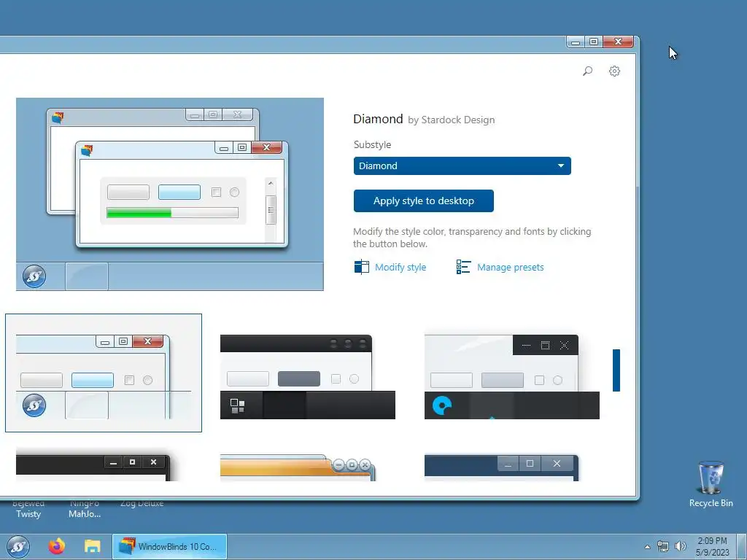Click the Manage presets list icon
The height and width of the screenshot is (560, 747).
pos(463,267)
